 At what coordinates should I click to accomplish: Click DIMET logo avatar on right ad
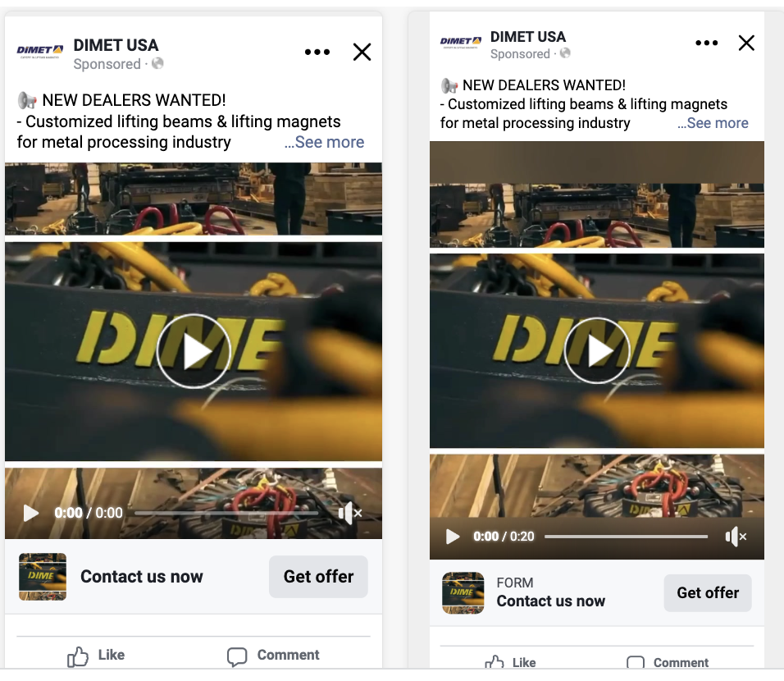coord(461,43)
